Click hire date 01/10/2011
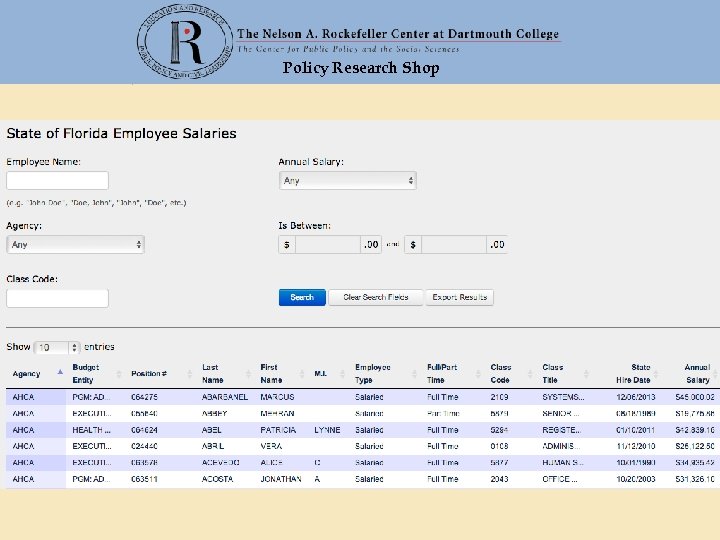The image size is (720, 540). [x=636, y=430]
